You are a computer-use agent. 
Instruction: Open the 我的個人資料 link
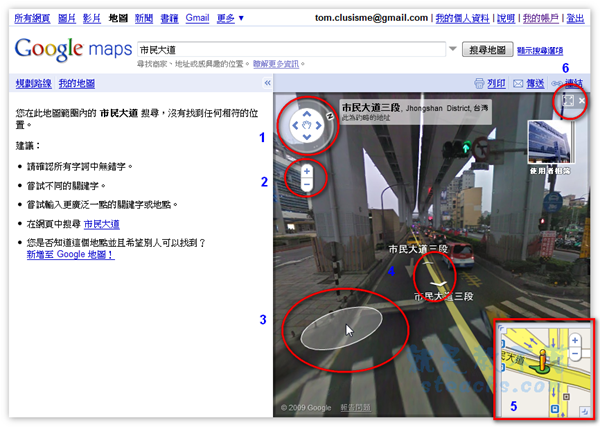(462, 18)
